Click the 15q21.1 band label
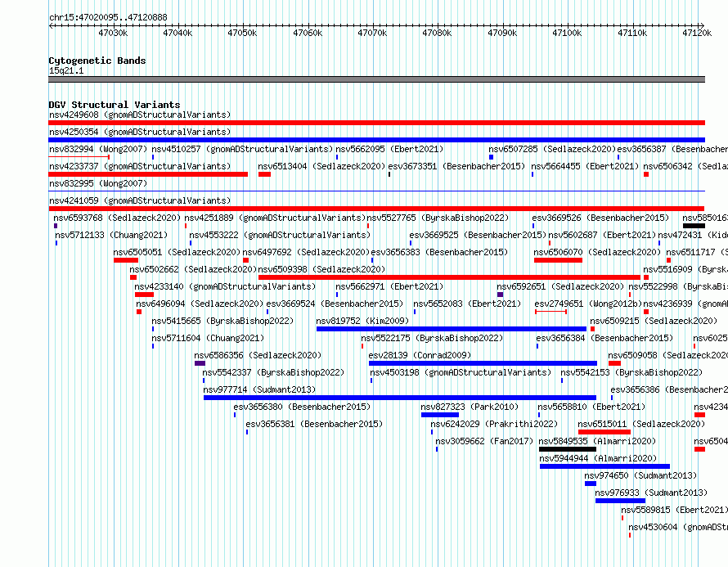This screenshot has height=567, width=728. 66,70
